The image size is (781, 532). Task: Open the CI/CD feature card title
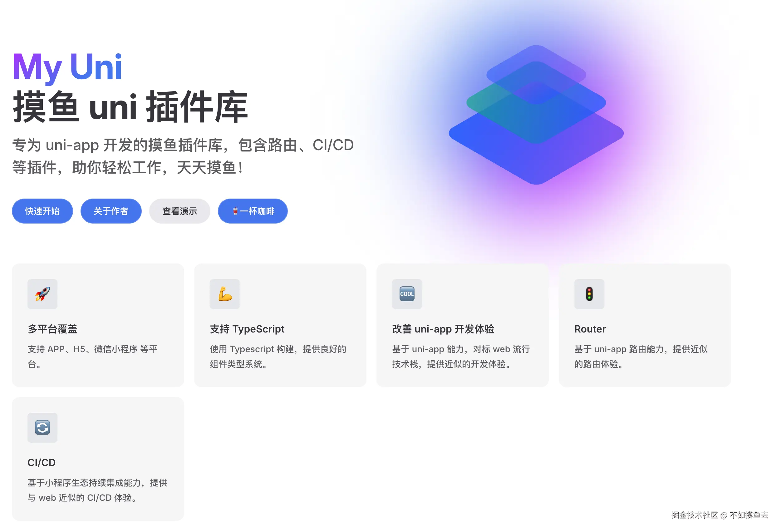(x=42, y=463)
